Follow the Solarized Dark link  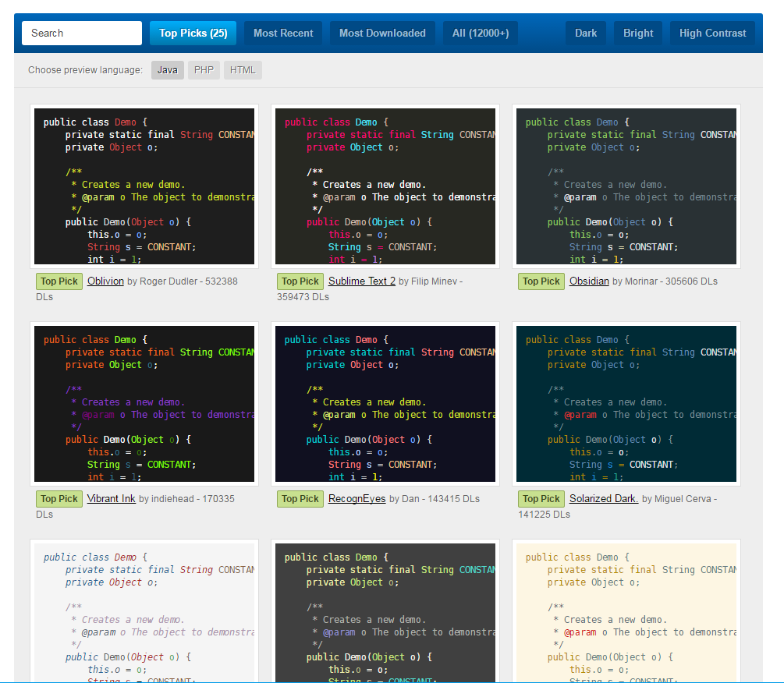click(604, 499)
